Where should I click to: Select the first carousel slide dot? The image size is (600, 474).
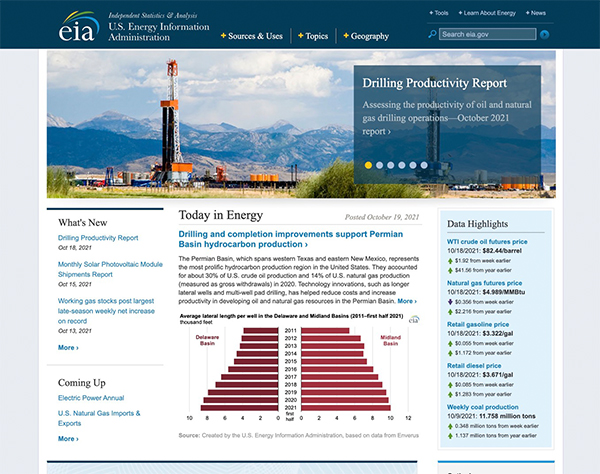[x=368, y=165]
